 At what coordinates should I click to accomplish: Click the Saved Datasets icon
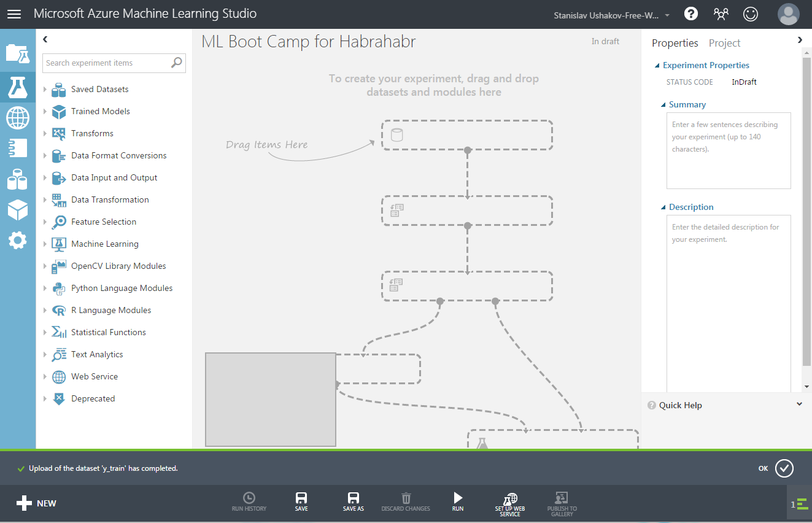[59, 90]
